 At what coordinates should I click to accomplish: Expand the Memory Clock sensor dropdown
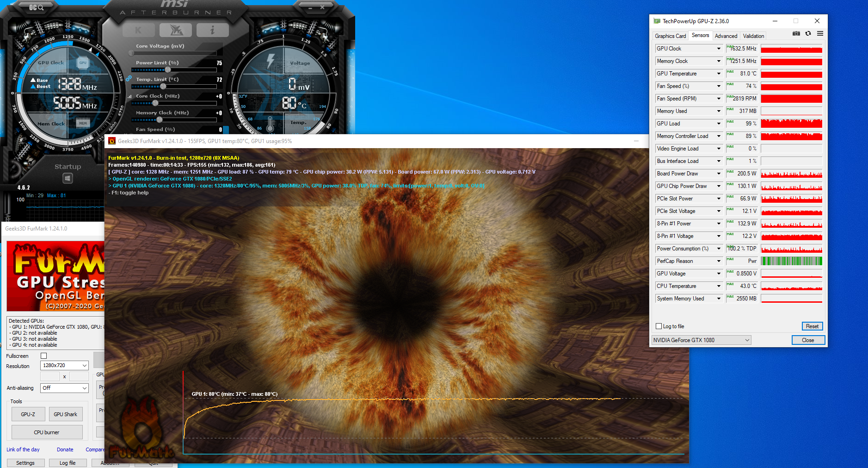click(x=719, y=61)
